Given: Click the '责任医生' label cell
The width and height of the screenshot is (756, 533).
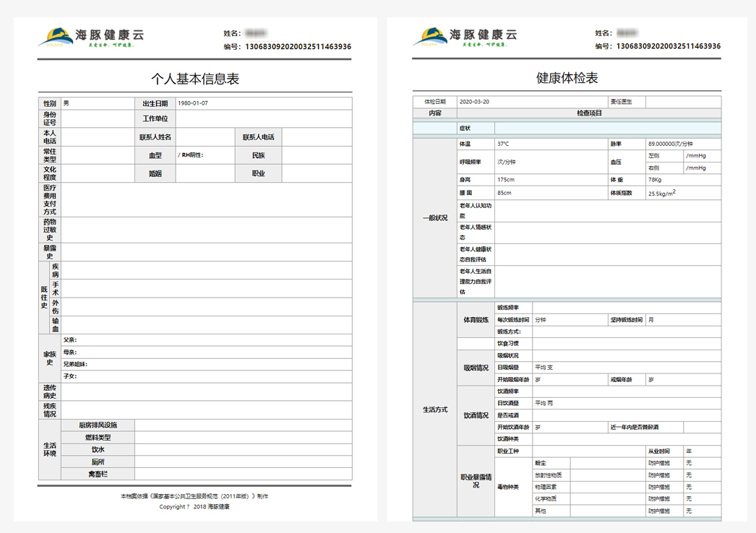Looking at the screenshot, I should click(x=627, y=102).
